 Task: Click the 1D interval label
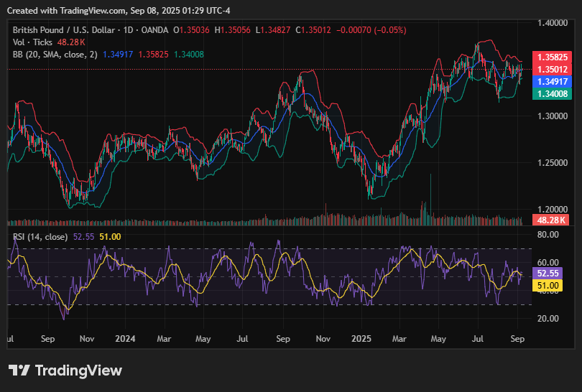[128, 30]
